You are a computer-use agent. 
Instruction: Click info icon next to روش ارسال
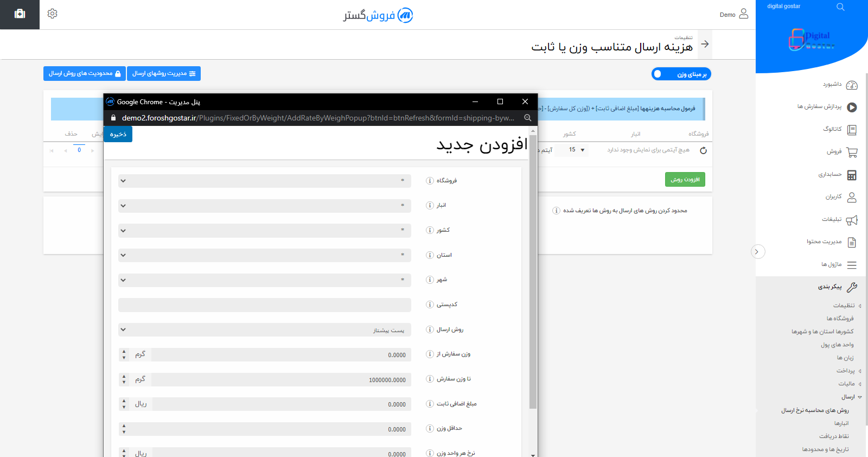(x=430, y=329)
